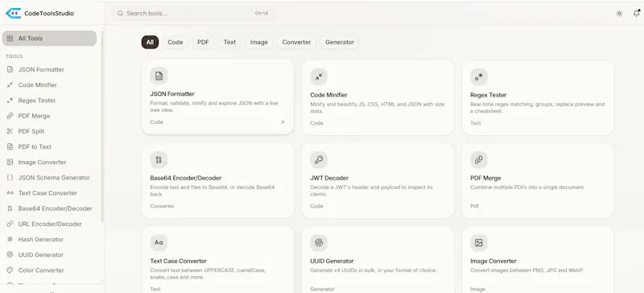The width and height of the screenshot is (644, 293).
Task: Select the Converter filter tab
Action: 296,42
